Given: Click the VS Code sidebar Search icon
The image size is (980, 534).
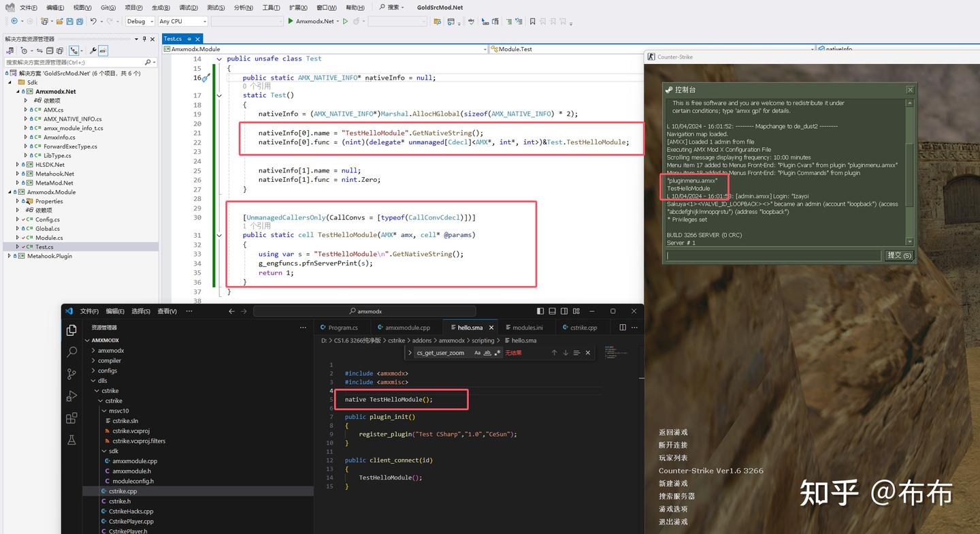Looking at the screenshot, I should point(71,352).
